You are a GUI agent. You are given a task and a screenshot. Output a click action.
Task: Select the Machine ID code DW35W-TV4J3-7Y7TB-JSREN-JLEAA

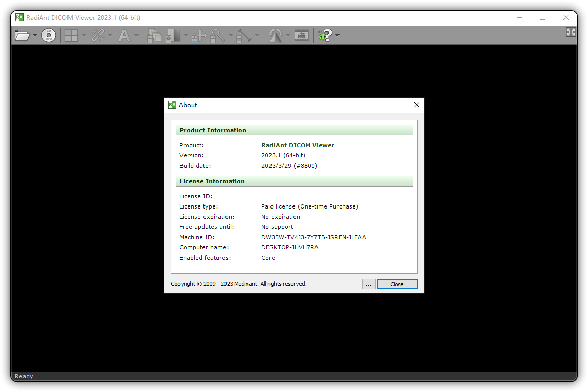click(313, 237)
